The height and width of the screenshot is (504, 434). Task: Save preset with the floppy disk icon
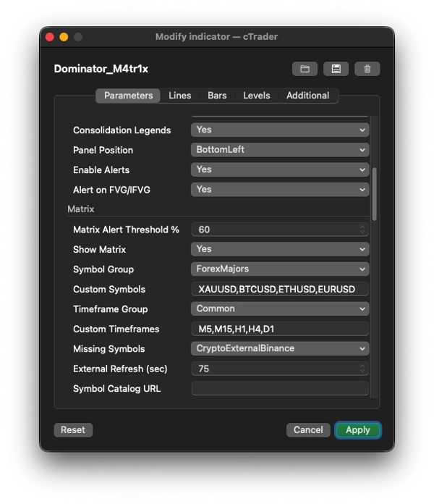tap(336, 69)
